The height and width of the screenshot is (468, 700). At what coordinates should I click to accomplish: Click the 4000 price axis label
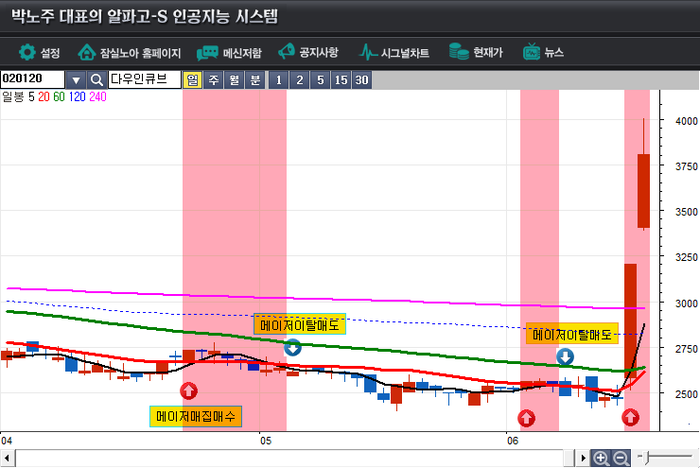coord(686,121)
